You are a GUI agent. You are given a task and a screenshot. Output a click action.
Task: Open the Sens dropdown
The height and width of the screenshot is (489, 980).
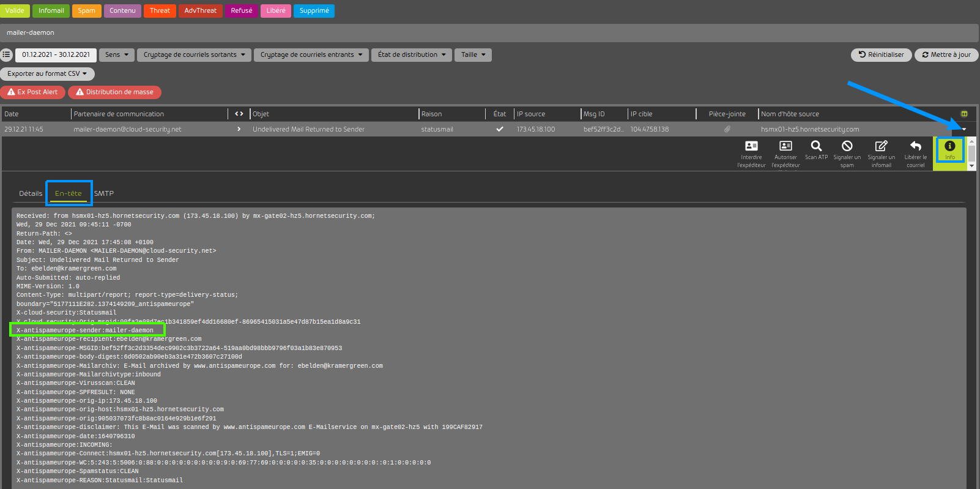point(117,55)
